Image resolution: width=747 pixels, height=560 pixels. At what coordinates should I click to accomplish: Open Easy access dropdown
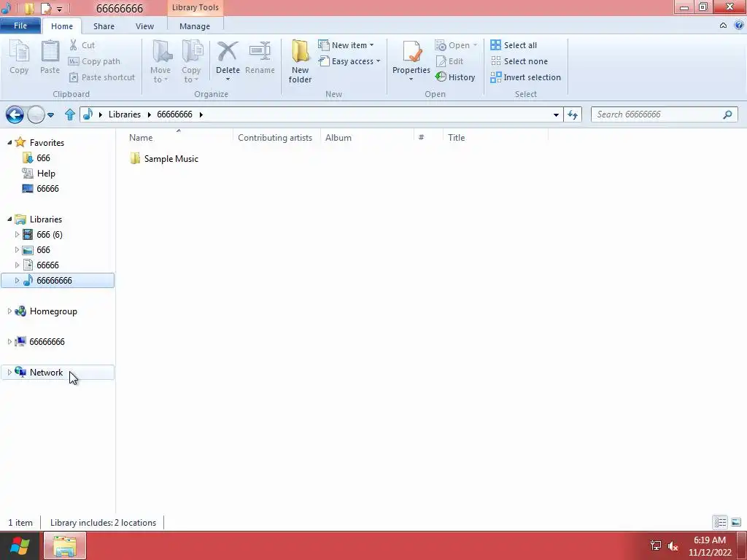click(x=349, y=61)
